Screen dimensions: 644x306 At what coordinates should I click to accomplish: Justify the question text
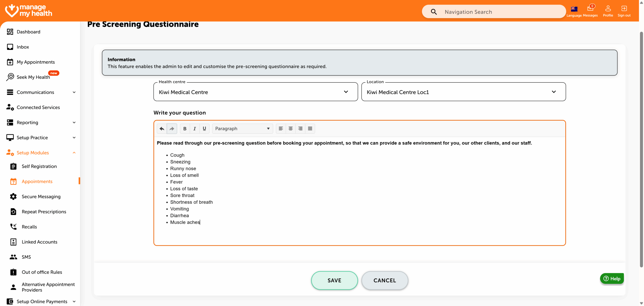310,129
